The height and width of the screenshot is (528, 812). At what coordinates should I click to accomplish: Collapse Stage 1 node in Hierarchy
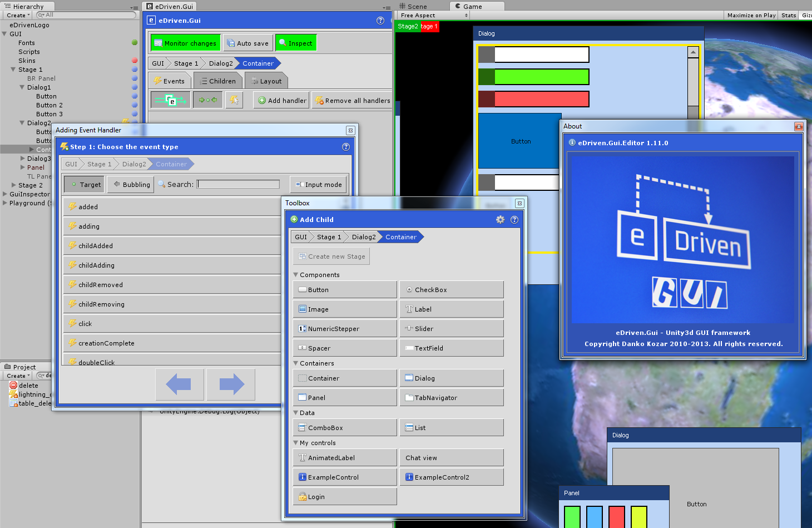pos(13,70)
